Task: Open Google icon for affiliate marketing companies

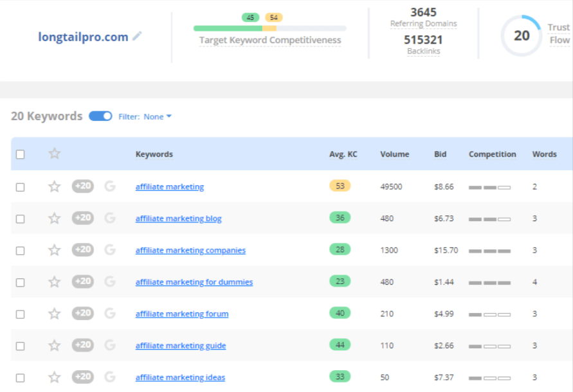Action: (110, 250)
